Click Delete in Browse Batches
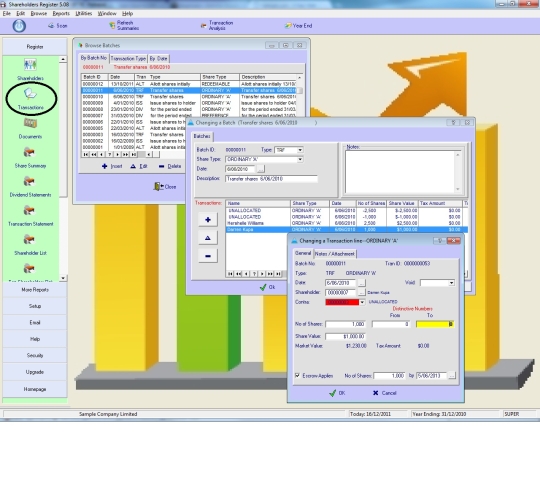540x493 pixels. click(x=170, y=166)
